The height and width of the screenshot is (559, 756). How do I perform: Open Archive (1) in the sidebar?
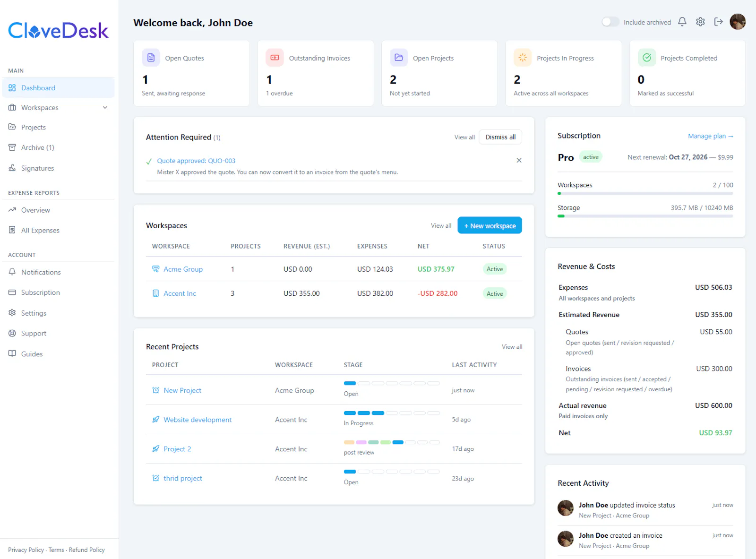click(x=58, y=147)
